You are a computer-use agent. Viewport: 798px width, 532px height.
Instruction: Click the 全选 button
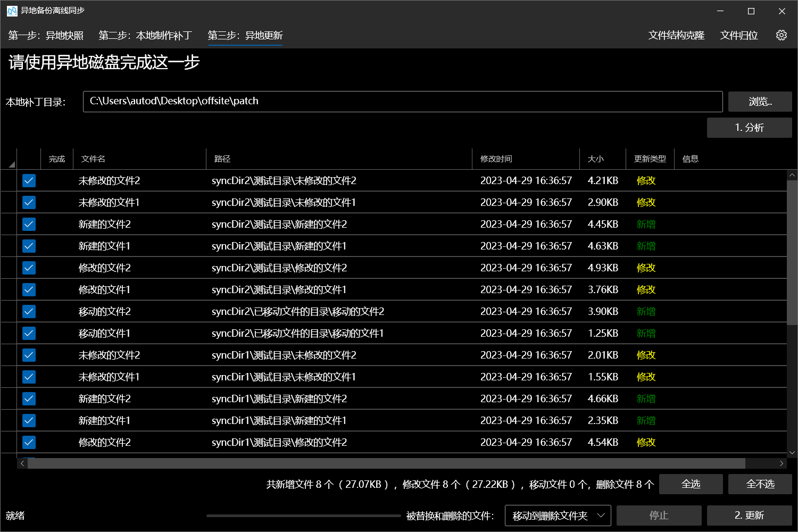[691, 484]
